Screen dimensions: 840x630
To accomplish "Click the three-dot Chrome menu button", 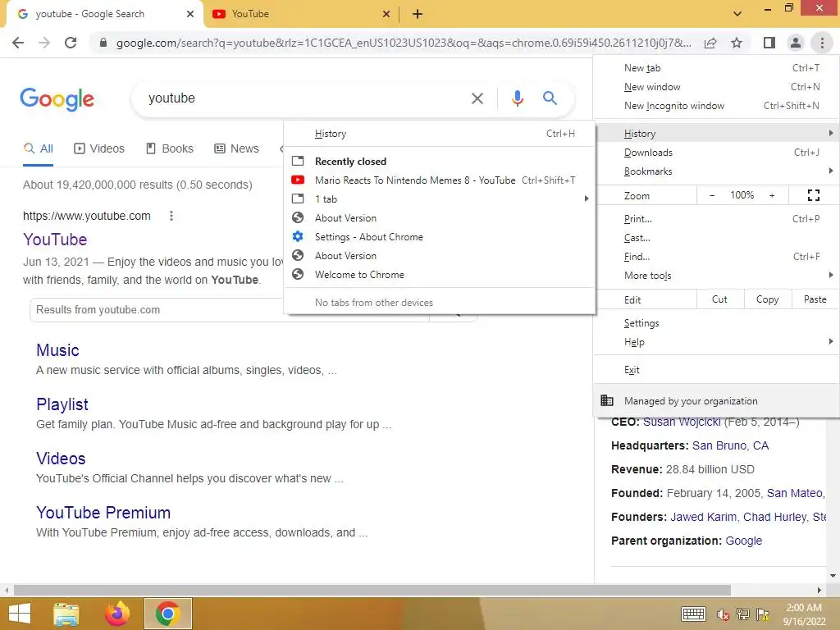I will point(822,43).
